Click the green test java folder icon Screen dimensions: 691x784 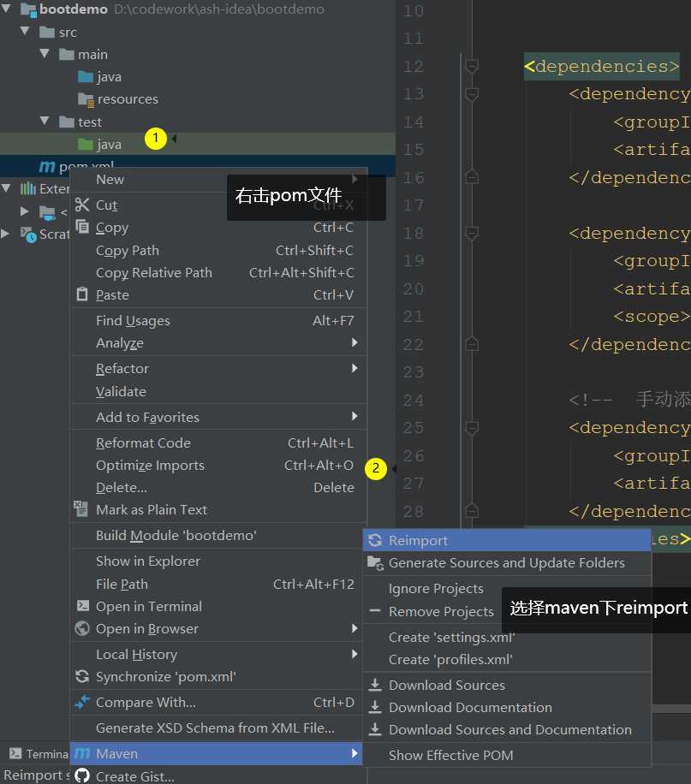[x=86, y=144]
